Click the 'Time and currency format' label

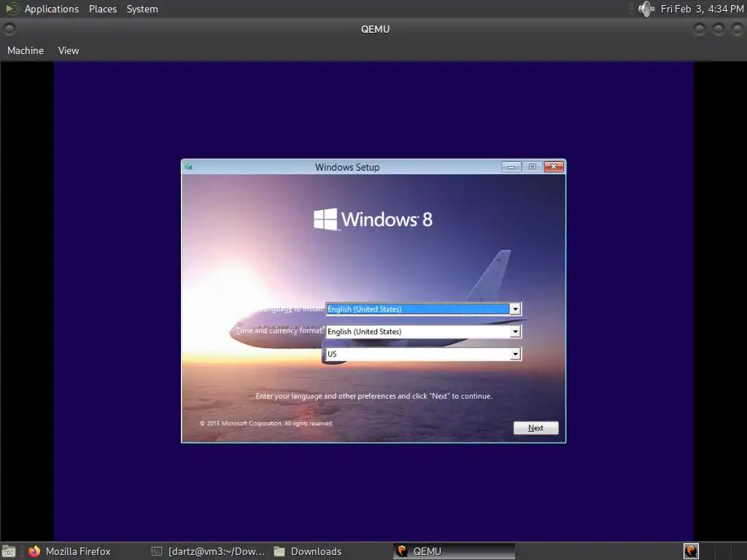(280, 330)
